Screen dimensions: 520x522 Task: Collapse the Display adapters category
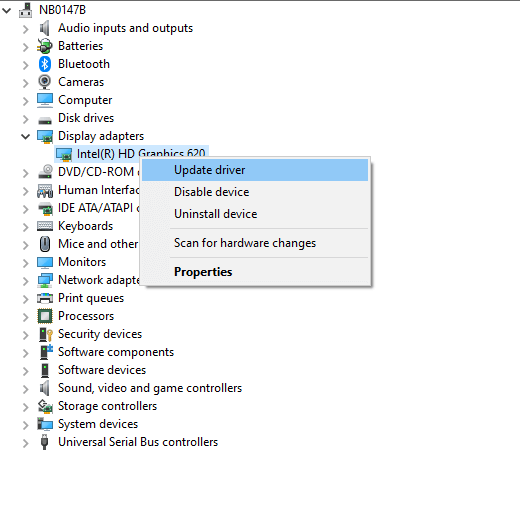tap(25, 136)
